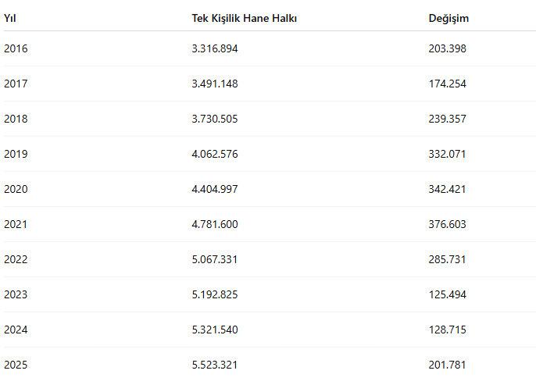536x392 pixels.
Task: Click the household value 3.316.894
Action: click(215, 48)
